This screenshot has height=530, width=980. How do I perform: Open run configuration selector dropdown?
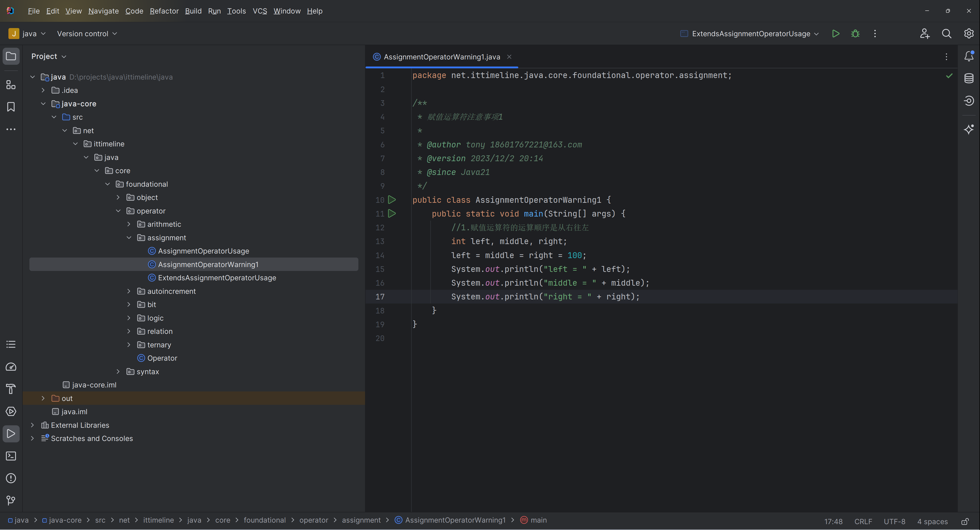pyautogui.click(x=750, y=33)
